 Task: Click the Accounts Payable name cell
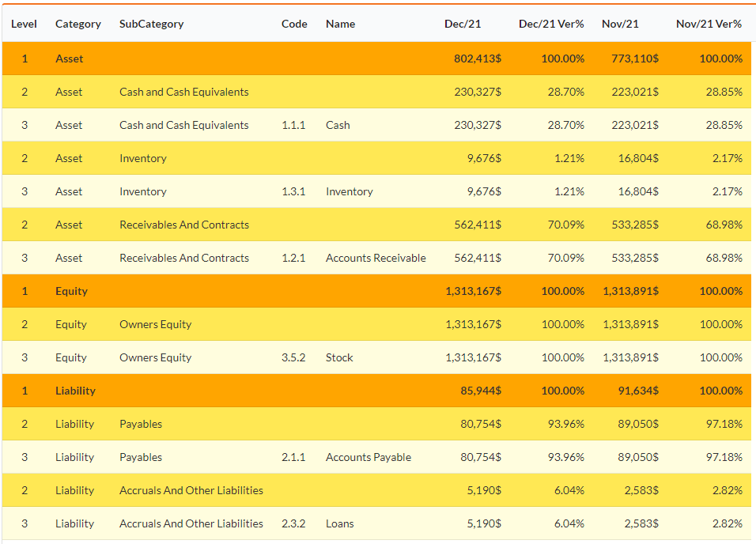pyautogui.click(x=369, y=457)
